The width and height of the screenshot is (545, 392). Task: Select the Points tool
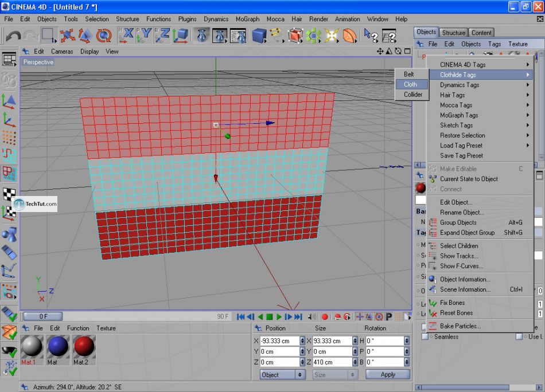9,138
